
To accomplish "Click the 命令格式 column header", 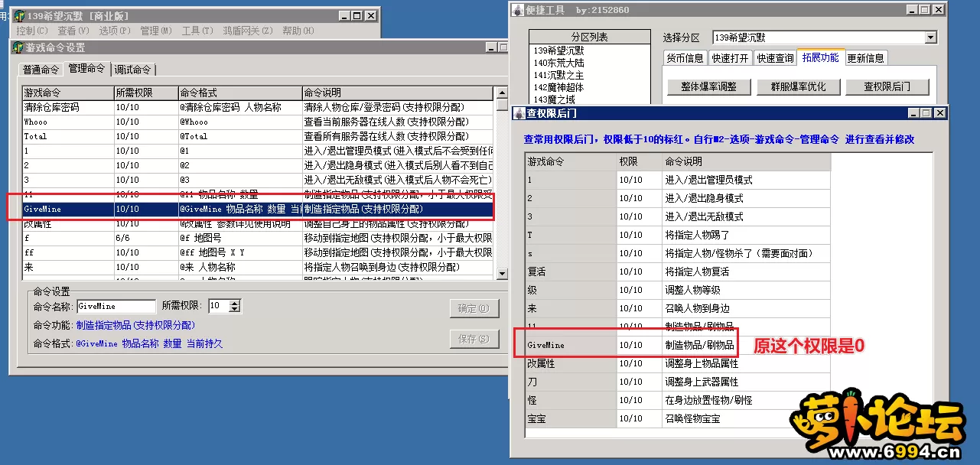I will (x=239, y=93).
